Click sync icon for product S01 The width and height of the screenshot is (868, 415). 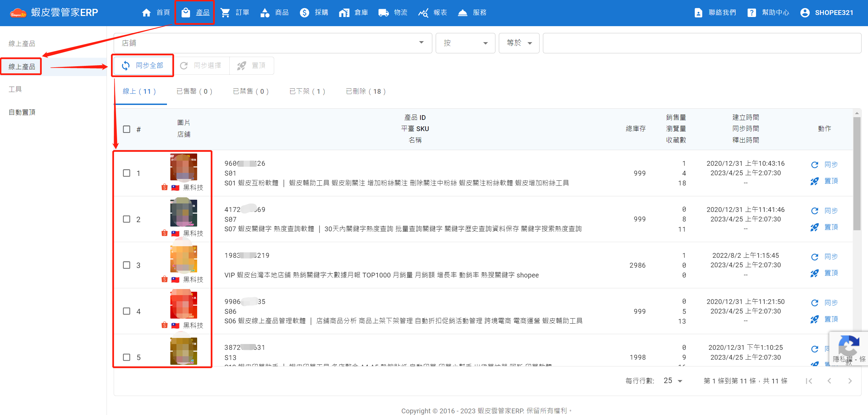point(814,165)
